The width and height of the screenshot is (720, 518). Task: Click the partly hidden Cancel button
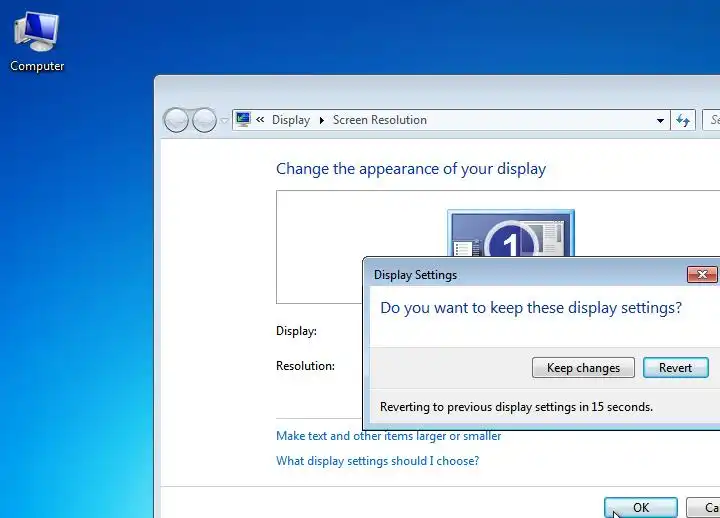[703, 507]
